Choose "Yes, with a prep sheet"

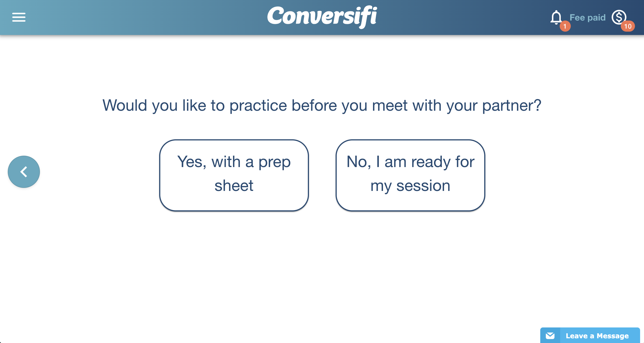234,175
